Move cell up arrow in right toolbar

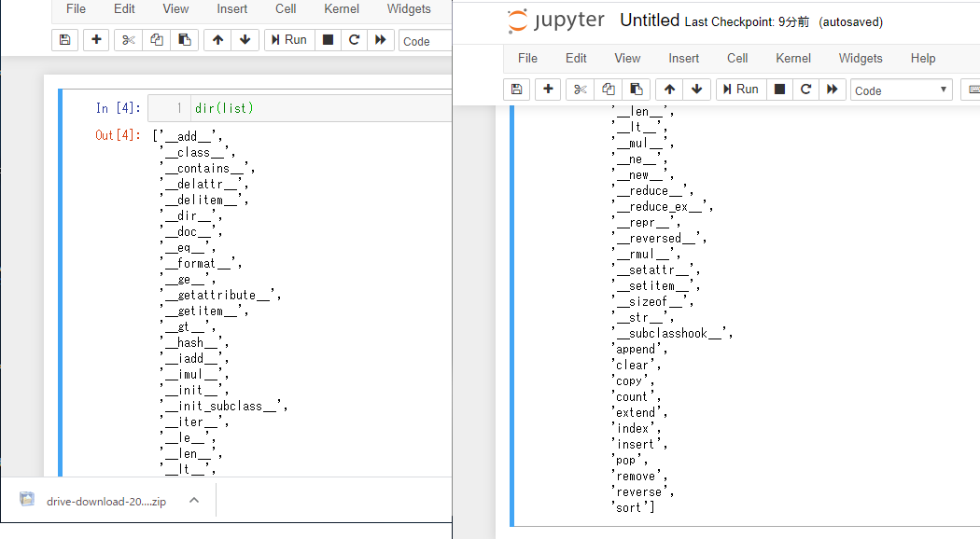pos(669,90)
